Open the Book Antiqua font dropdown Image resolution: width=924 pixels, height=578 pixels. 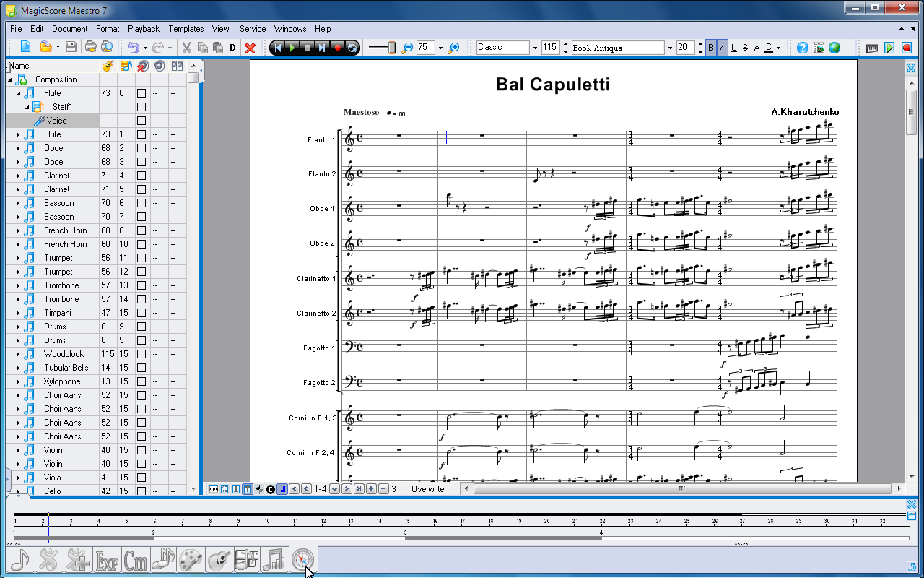(x=670, y=48)
